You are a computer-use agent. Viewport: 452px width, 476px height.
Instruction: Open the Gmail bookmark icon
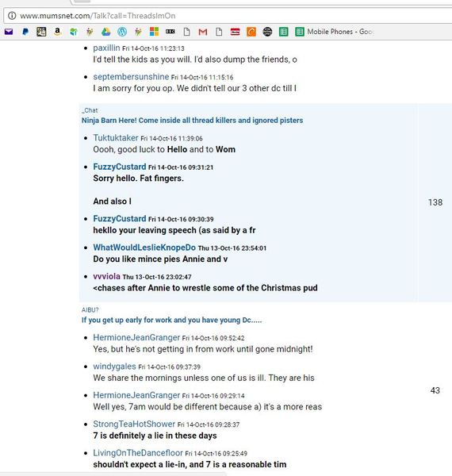coord(203,32)
